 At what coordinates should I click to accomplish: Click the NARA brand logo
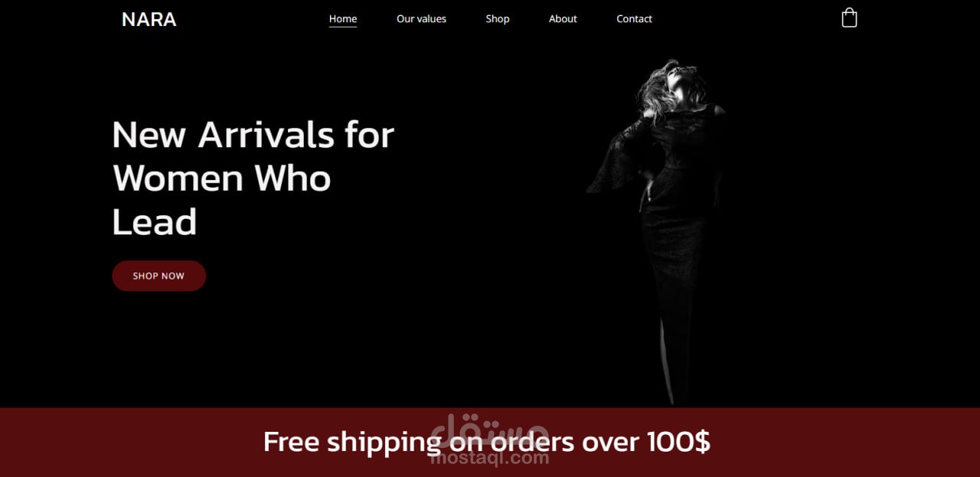click(x=149, y=19)
